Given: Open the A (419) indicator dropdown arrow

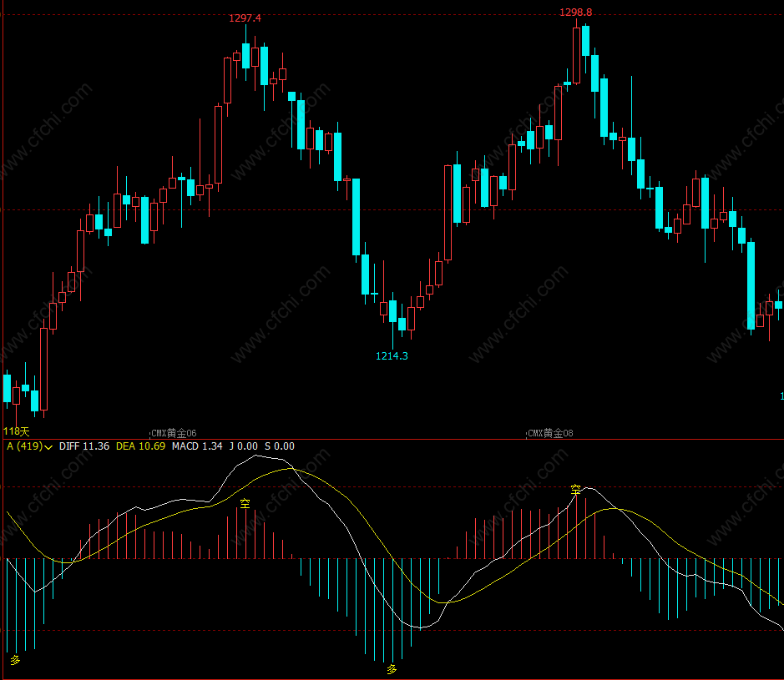Looking at the screenshot, I should 48,447.
